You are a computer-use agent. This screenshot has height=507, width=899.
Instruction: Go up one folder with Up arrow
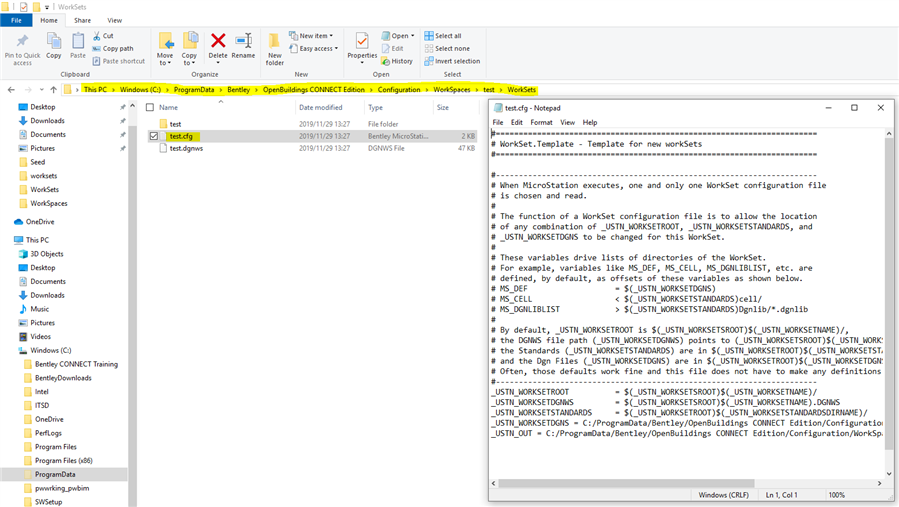(x=53, y=89)
